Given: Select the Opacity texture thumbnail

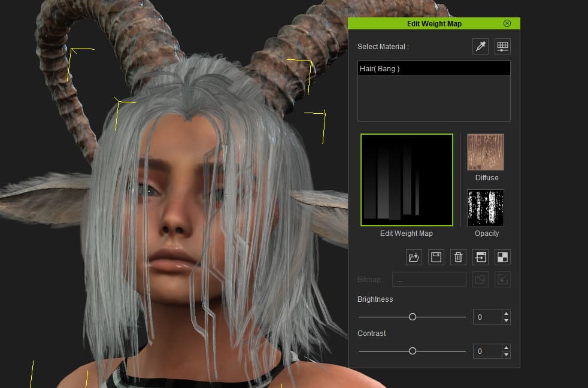Looking at the screenshot, I should [485, 208].
